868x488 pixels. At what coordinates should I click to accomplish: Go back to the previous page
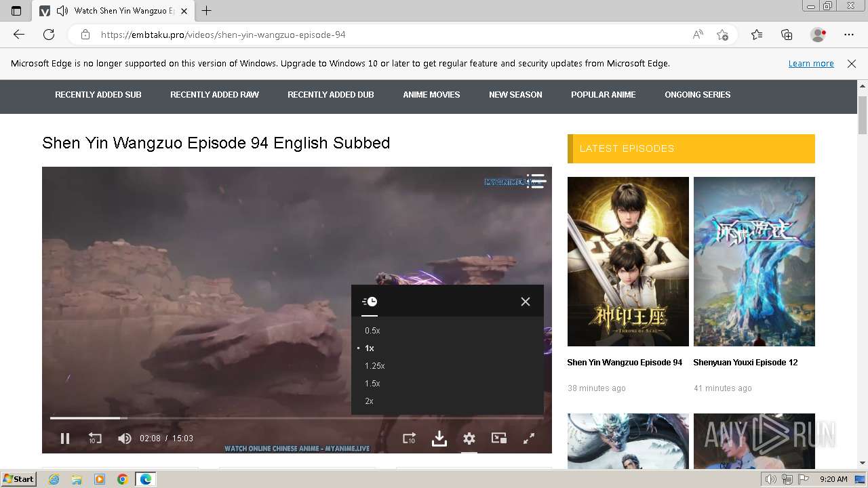click(x=19, y=35)
